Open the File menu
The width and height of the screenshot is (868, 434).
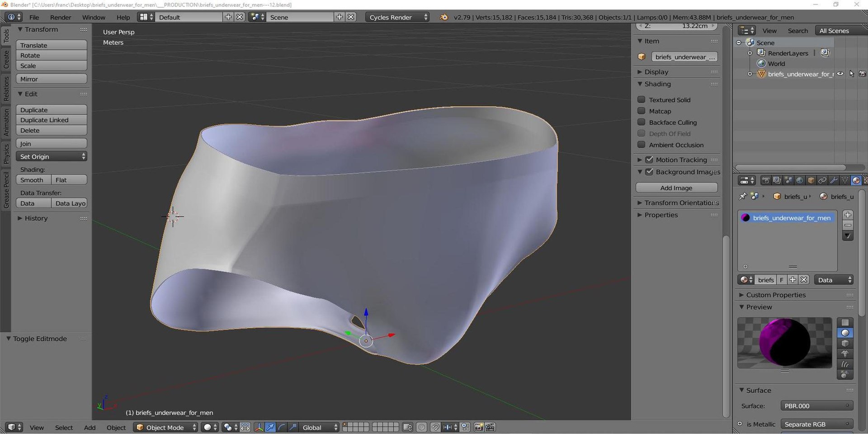click(x=34, y=17)
